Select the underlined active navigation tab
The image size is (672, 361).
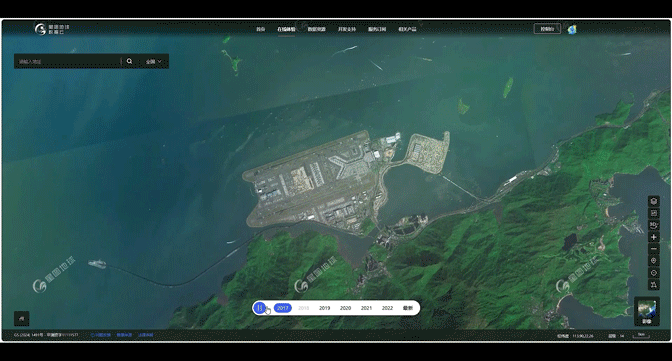point(286,29)
